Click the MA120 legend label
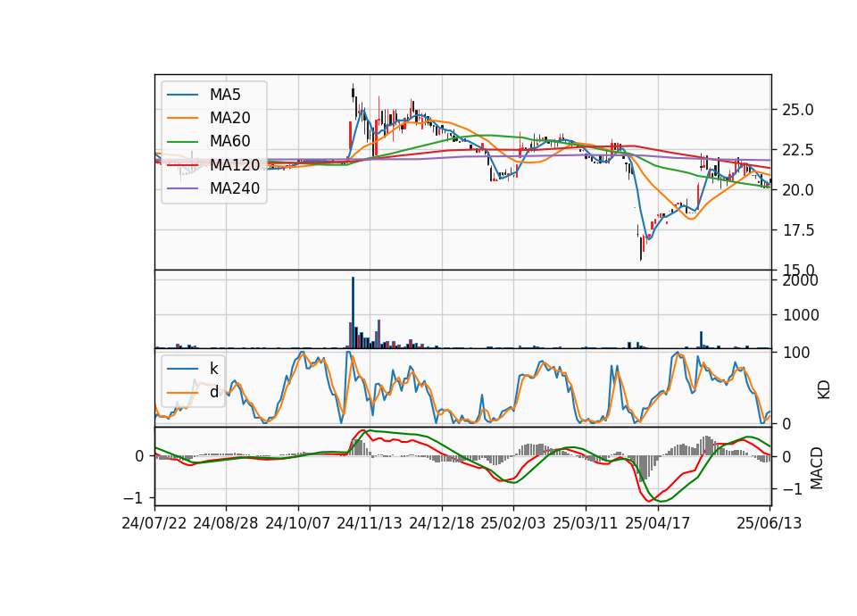Image resolution: width=857 pixels, height=616 pixels. 235,165
